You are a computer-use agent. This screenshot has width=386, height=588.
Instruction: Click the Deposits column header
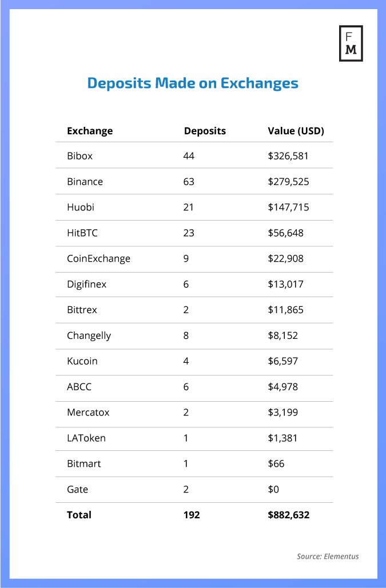[205, 131]
